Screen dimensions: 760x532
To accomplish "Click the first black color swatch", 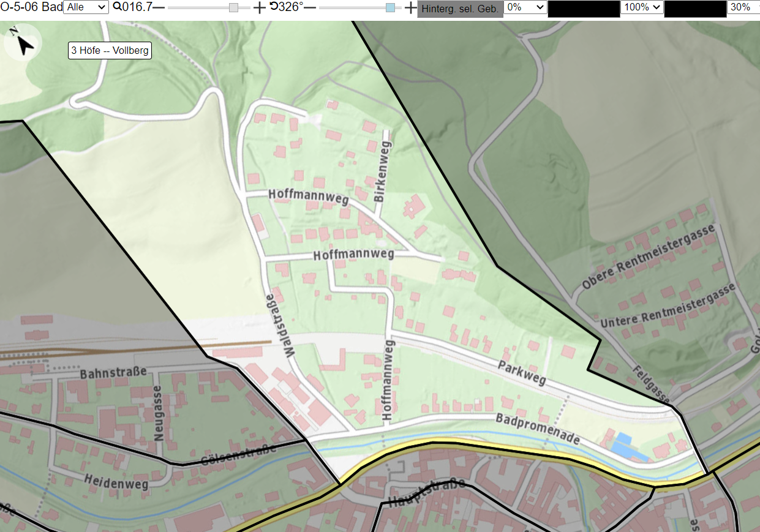I will pyautogui.click(x=584, y=9).
